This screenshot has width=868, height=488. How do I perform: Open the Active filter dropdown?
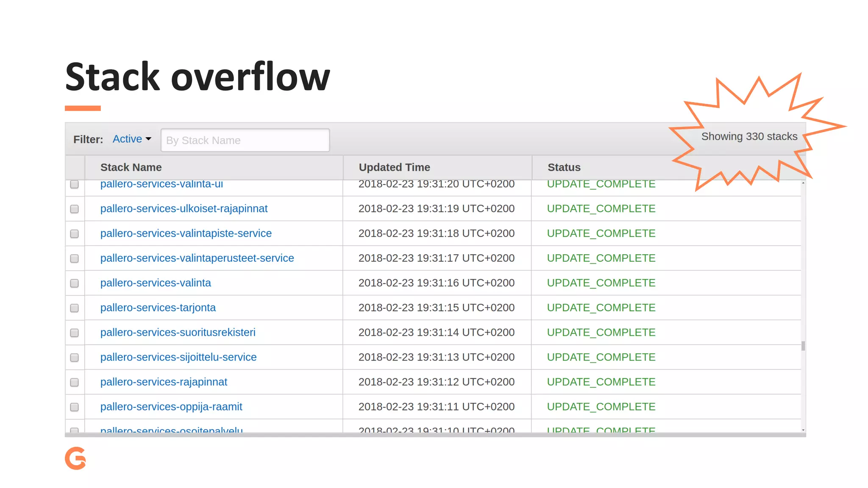[132, 139]
